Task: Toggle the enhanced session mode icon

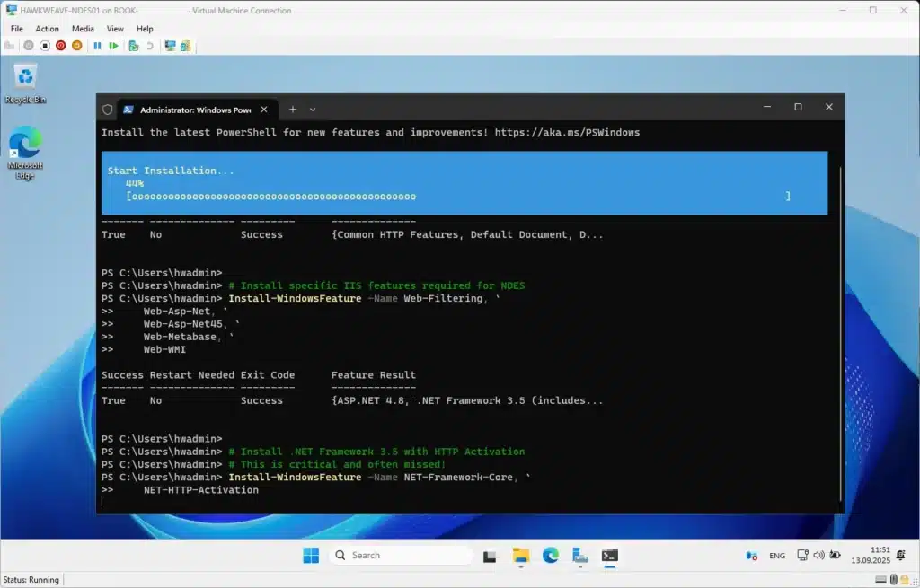Action: (185, 45)
